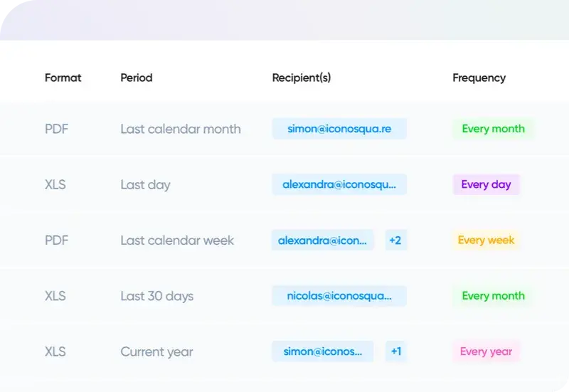Click the Recipient(s) column header

pos(301,78)
